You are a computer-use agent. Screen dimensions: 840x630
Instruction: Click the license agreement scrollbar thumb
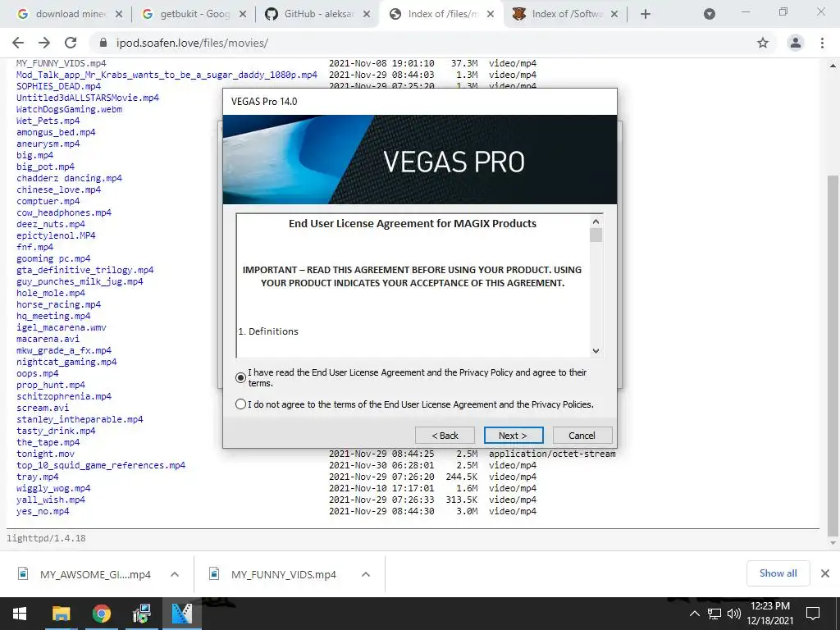[x=596, y=235]
